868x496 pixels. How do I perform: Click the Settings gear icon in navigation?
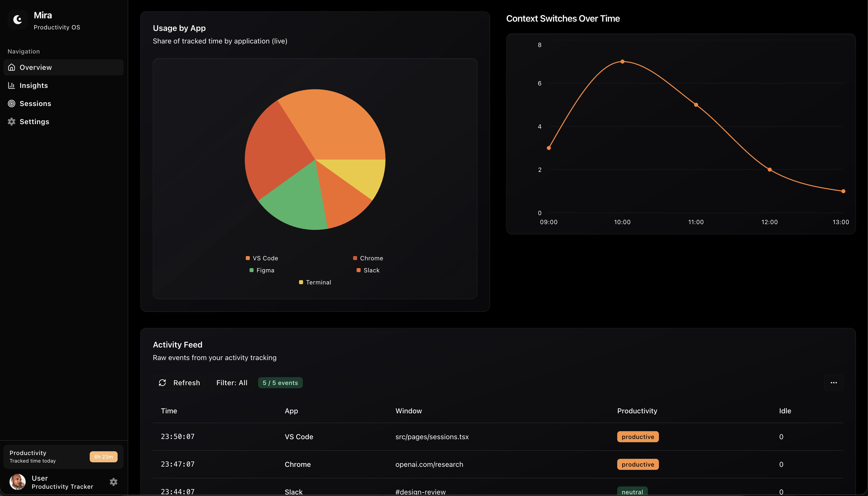tap(12, 121)
